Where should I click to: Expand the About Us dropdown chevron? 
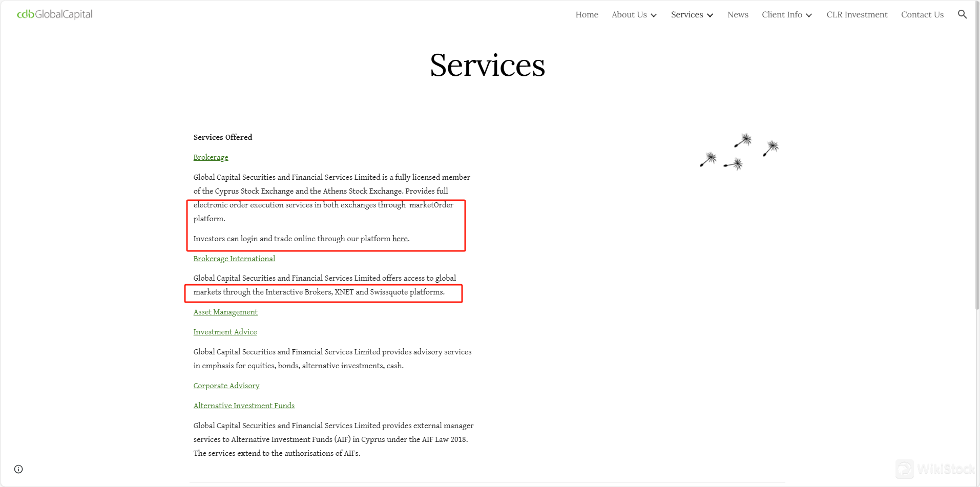point(654,15)
